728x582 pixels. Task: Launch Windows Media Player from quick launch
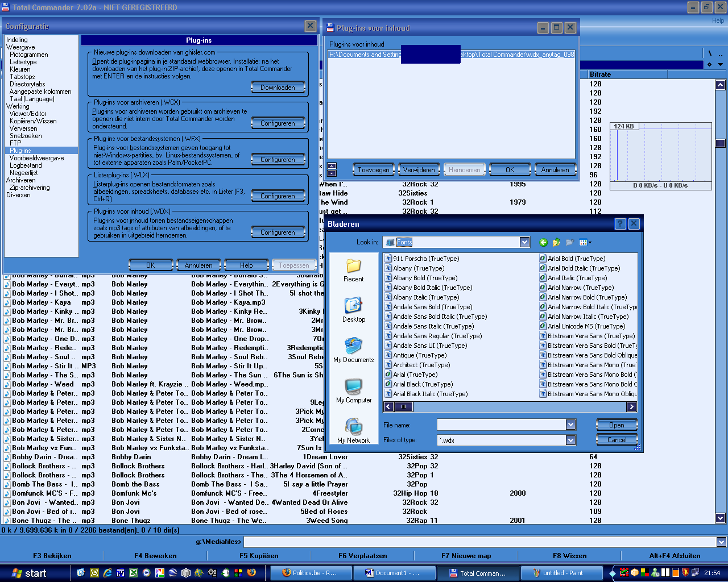pyautogui.click(x=147, y=573)
